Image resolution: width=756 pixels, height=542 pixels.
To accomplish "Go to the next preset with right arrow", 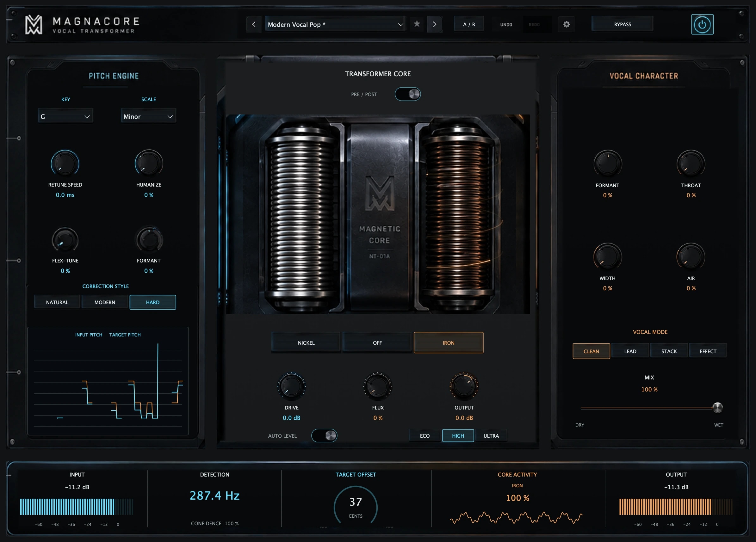I will tap(434, 24).
